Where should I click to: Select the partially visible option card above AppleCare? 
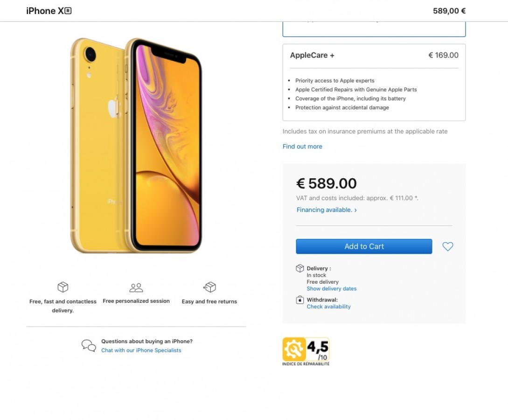coord(374,29)
